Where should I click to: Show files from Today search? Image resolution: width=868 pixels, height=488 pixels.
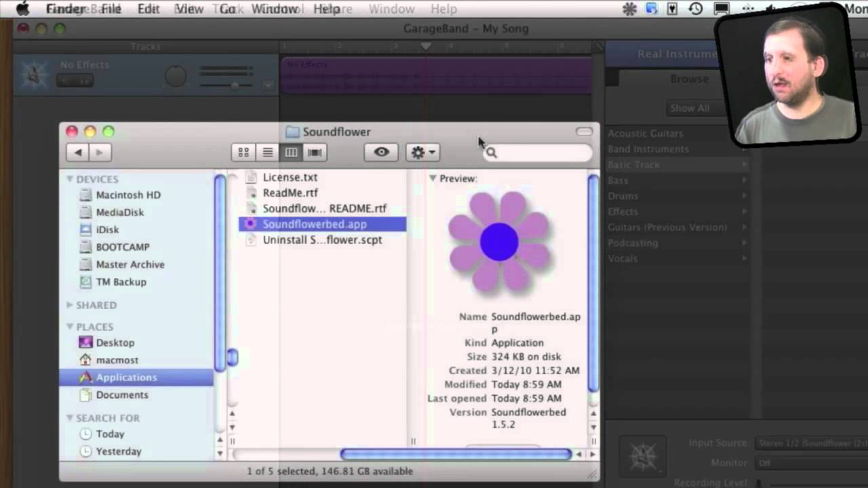click(x=110, y=434)
